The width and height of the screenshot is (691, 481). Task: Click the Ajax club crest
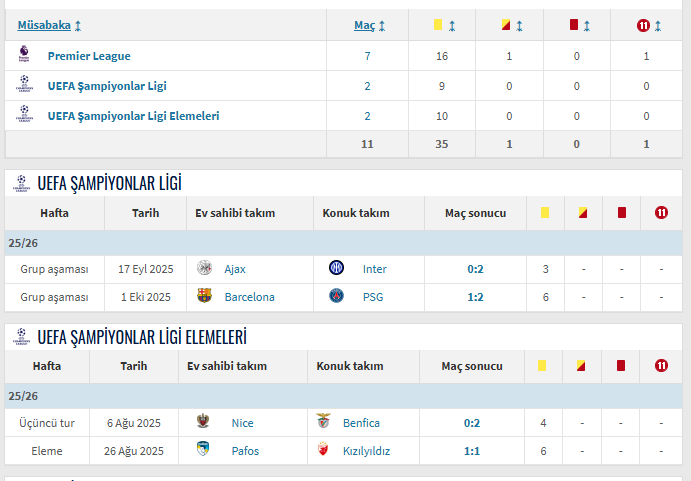[205, 268]
